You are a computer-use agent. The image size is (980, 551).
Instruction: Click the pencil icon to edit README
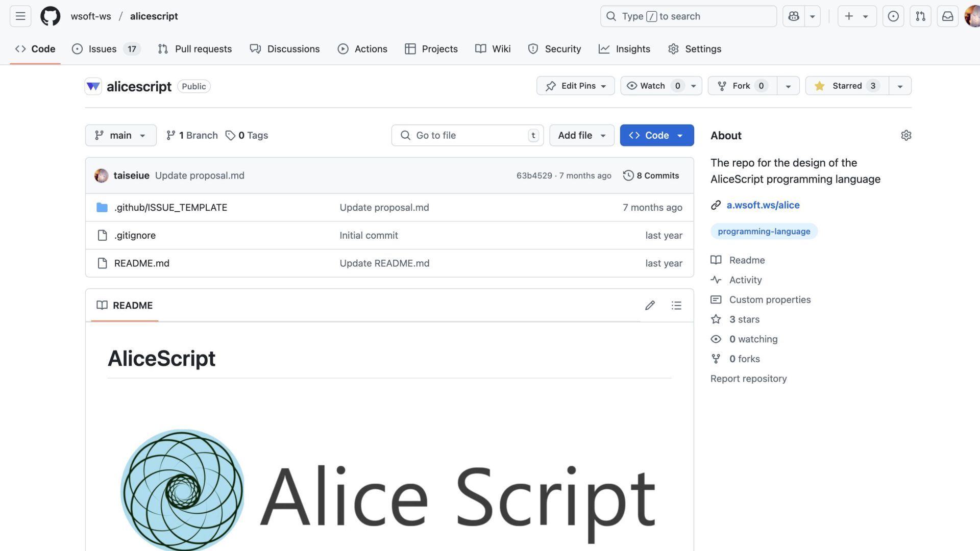(650, 305)
